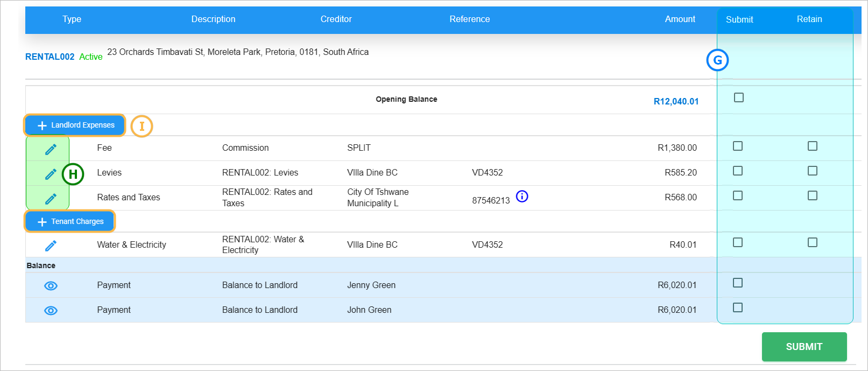Click the property address text
The height and width of the screenshot is (371, 868).
click(238, 52)
